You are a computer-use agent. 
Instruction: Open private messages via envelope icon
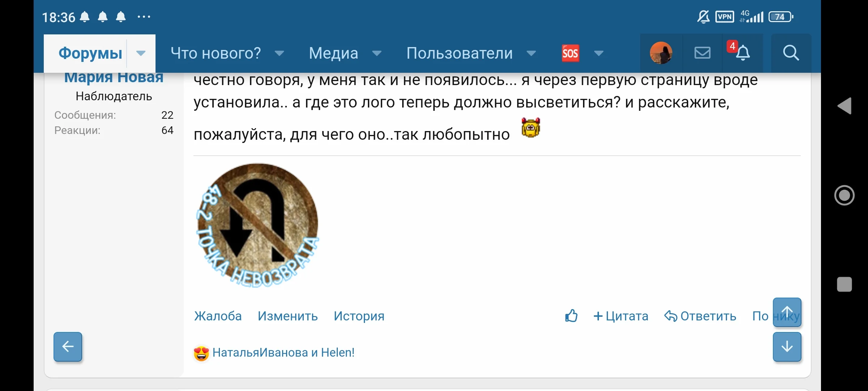click(702, 53)
